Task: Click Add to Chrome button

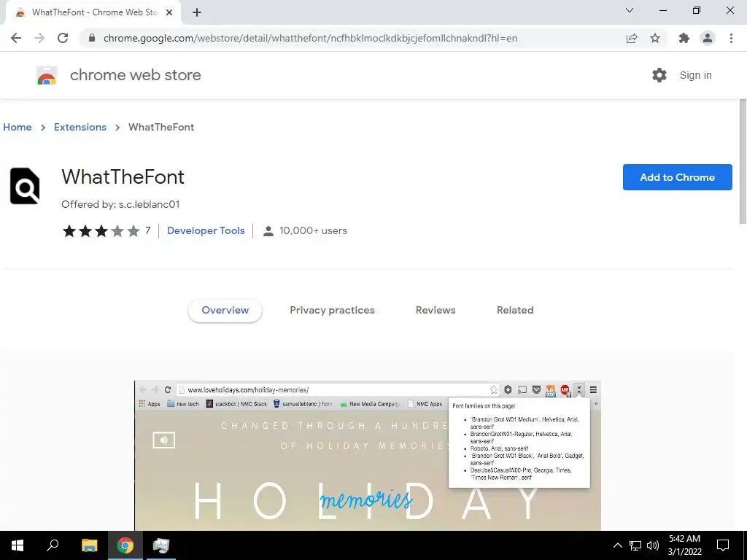Action: pyautogui.click(x=677, y=177)
